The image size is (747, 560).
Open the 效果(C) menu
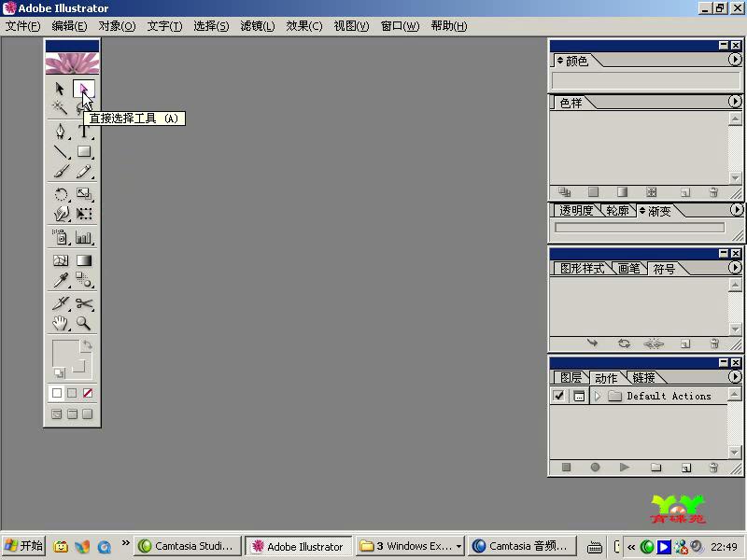304,26
